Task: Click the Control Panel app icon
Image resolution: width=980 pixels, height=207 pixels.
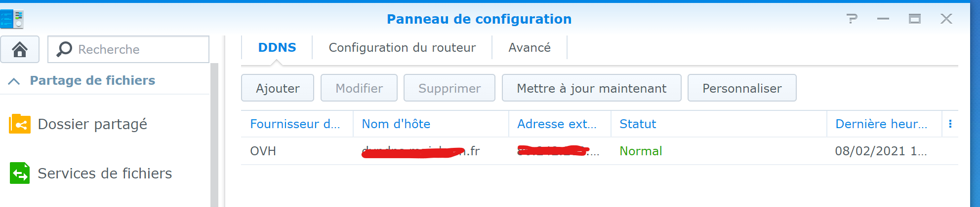Action: tap(12, 19)
